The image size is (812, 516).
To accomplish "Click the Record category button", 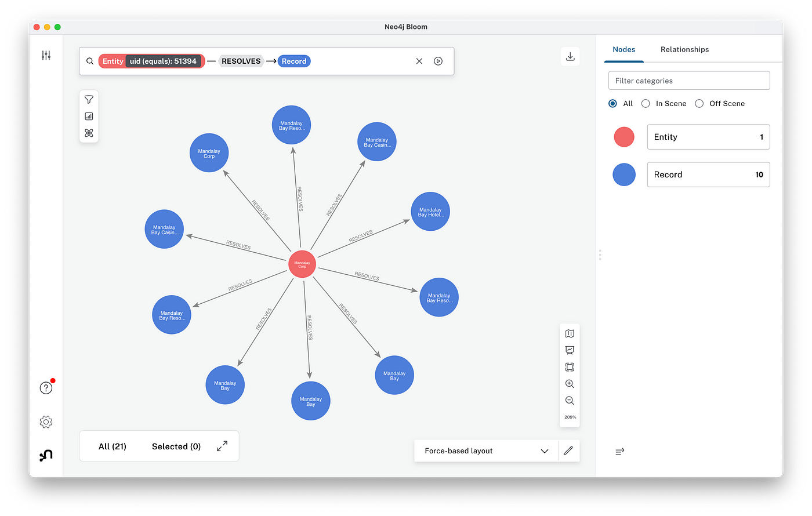I will pyautogui.click(x=708, y=175).
